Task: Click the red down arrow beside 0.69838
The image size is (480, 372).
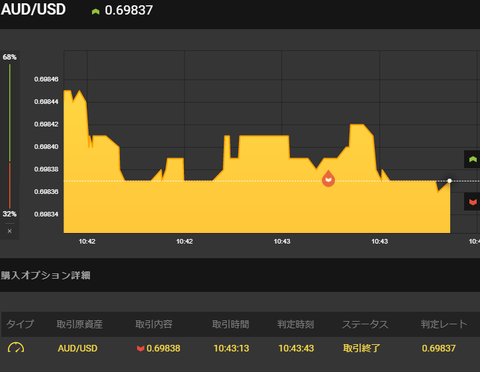Action: pyautogui.click(x=140, y=349)
